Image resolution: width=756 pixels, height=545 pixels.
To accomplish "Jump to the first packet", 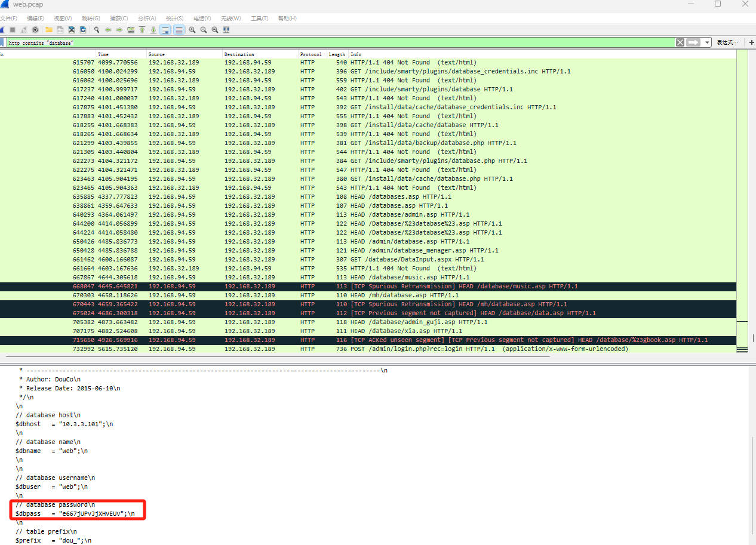I will pyautogui.click(x=142, y=30).
